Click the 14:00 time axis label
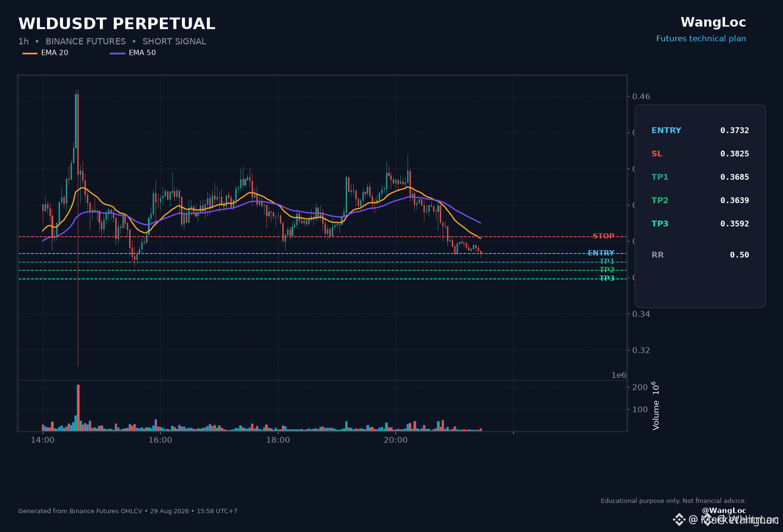 click(x=43, y=440)
